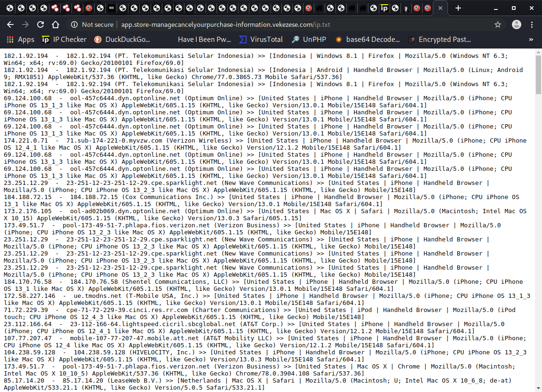Open the DuckDuckGo bookmark

pos(122,40)
